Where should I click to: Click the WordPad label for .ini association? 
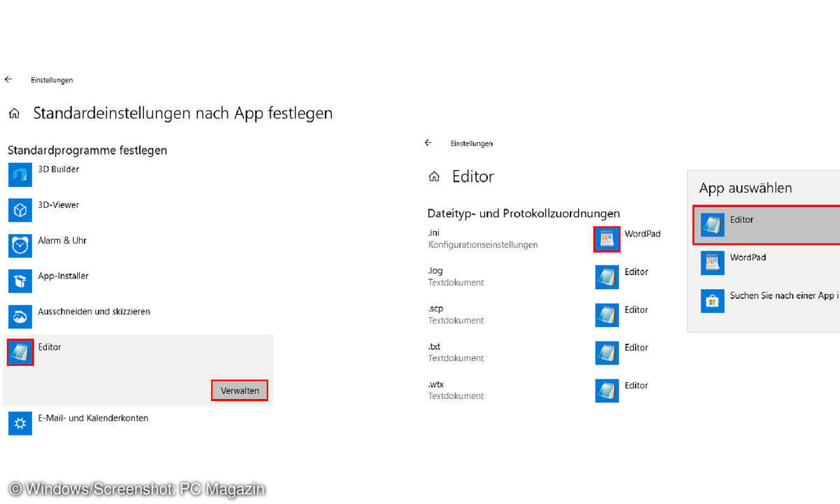tap(643, 234)
